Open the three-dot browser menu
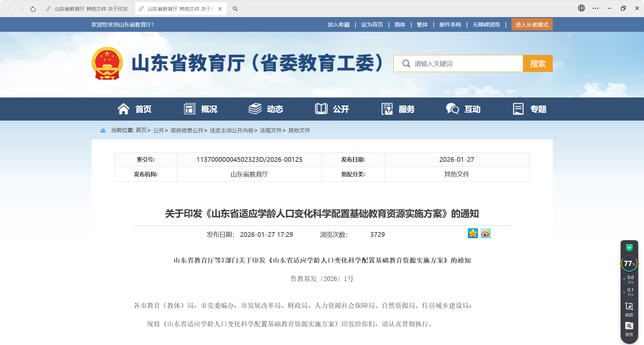The width and height of the screenshot is (644, 345). coord(596,8)
